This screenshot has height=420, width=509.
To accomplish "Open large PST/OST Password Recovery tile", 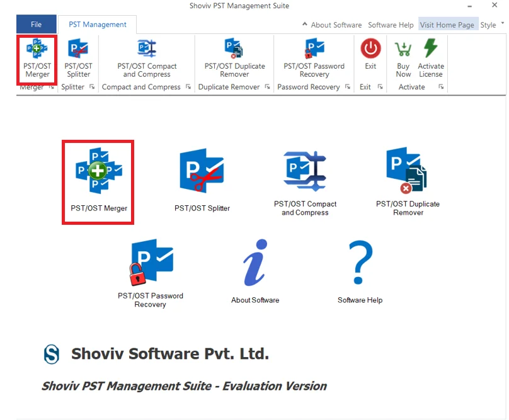I will [x=151, y=274].
